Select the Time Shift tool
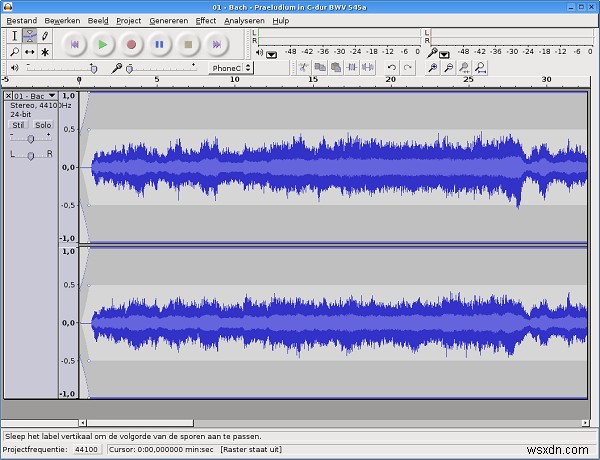 [x=29, y=51]
